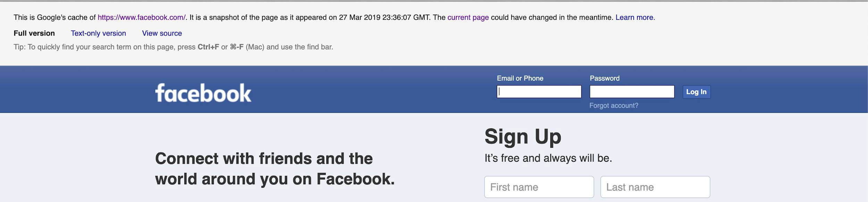Select the "Full version" cache view

point(34,33)
